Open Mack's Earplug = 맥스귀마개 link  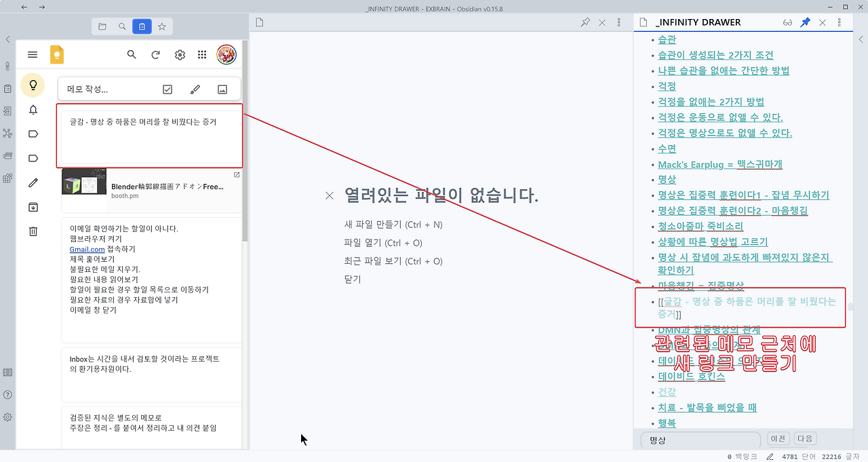720,164
